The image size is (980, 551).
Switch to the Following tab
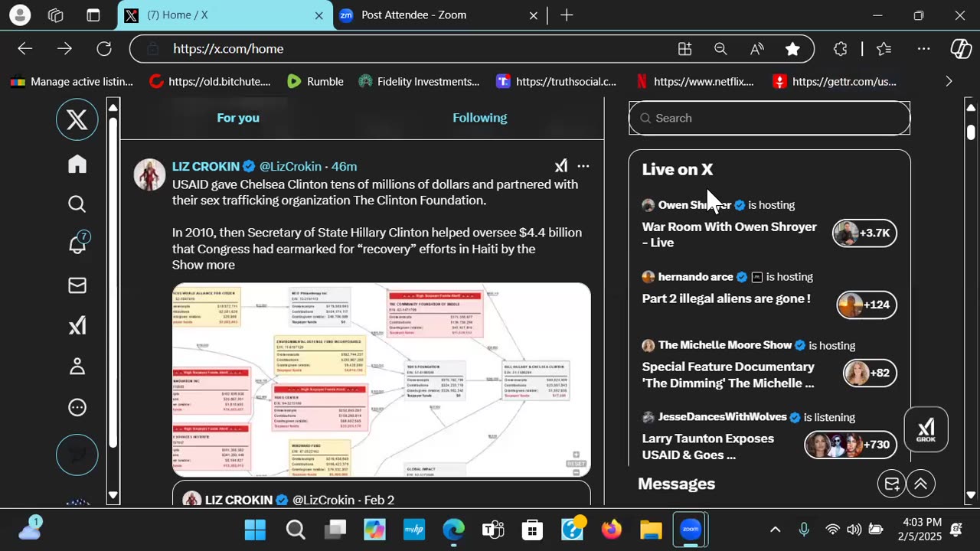tap(480, 118)
